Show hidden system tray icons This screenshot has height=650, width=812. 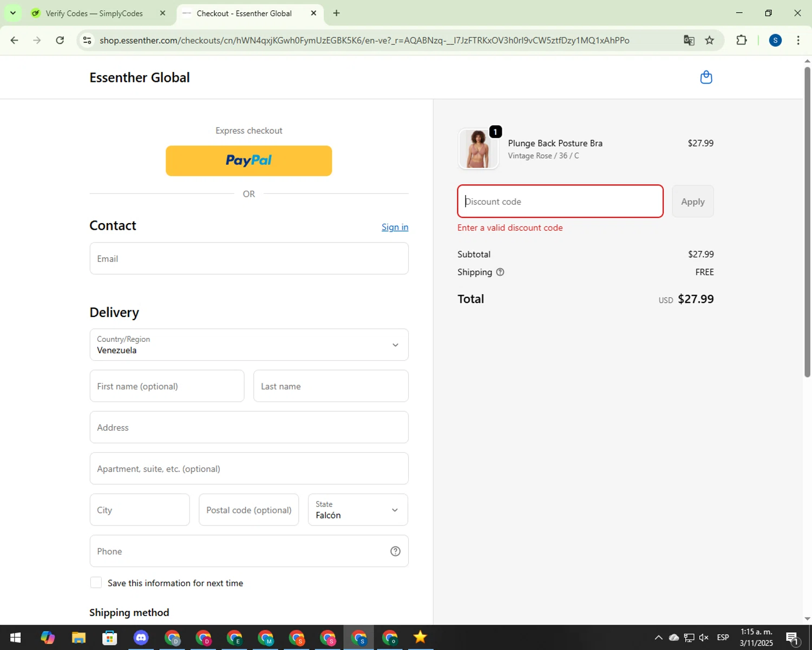(x=658, y=638)
